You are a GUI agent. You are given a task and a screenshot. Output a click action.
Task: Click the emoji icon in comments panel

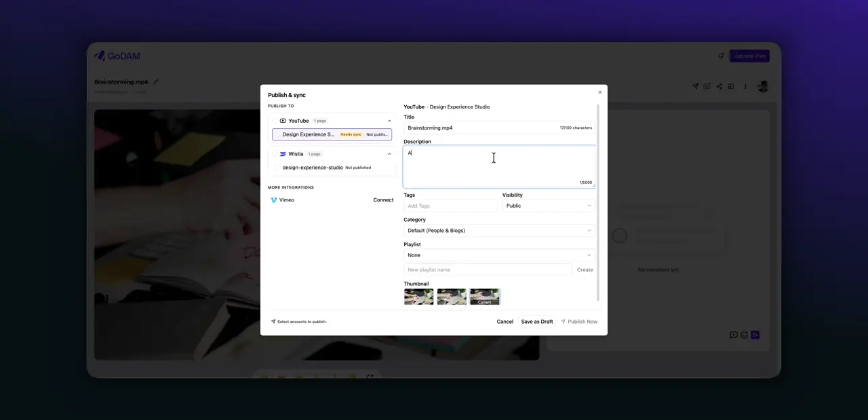744,335
